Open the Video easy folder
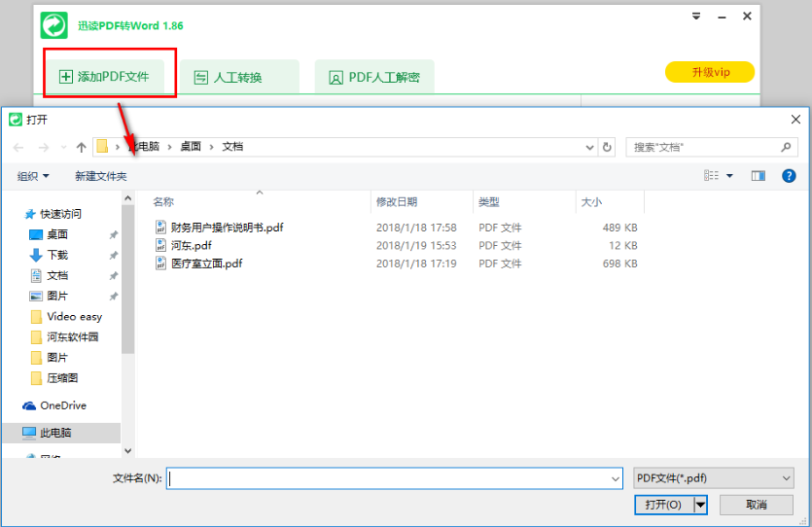Image resolution: width=812 pixels, height=527 pixels. (75, 316)
